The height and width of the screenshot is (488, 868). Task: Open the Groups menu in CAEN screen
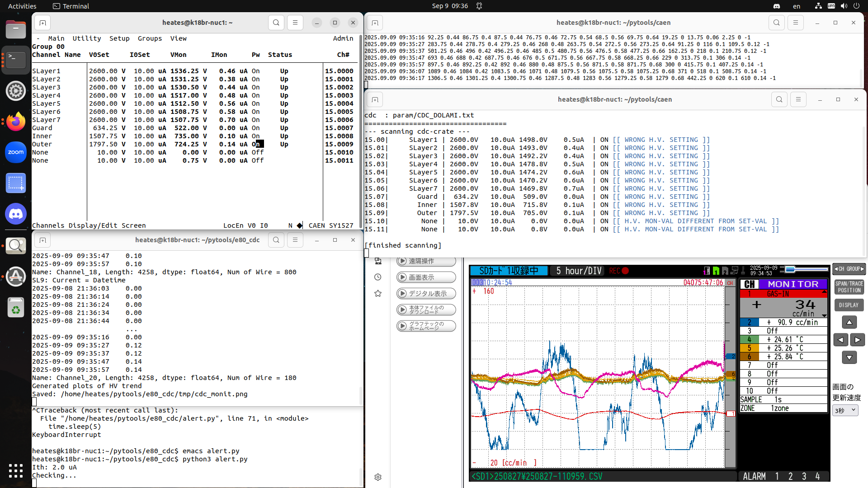click(x=150, y=38)
